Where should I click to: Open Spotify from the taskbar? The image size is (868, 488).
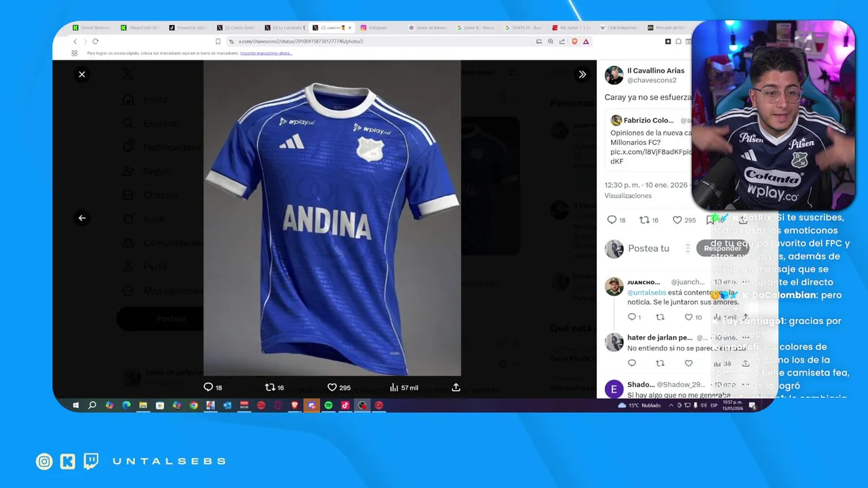click(x=328, y=405)
